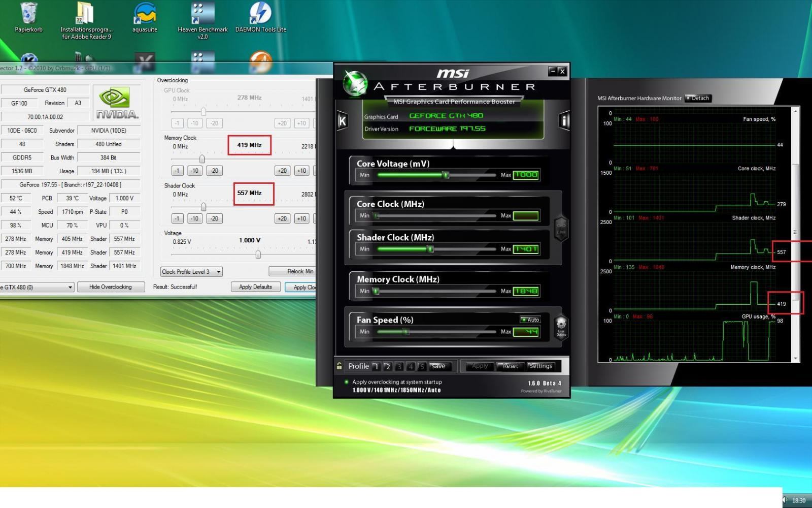Click Hide Overclocking in Inspector

tap(111, 287)
